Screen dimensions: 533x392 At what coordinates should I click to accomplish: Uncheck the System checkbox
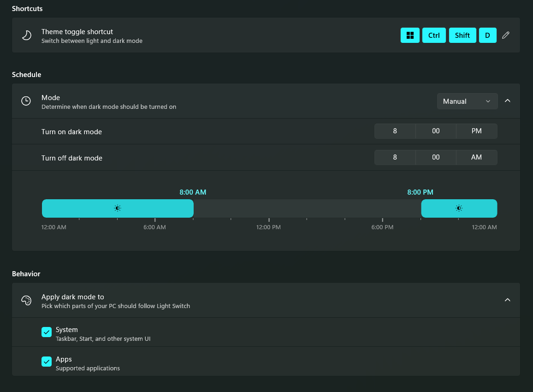[x=47, y=332]
